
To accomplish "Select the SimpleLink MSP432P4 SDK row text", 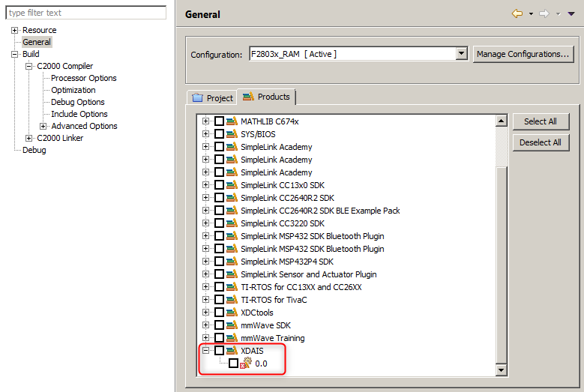I will coord(287,262).
